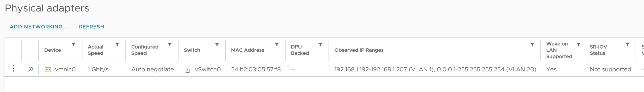Sort by the Device column header

(x=53, y=50)
